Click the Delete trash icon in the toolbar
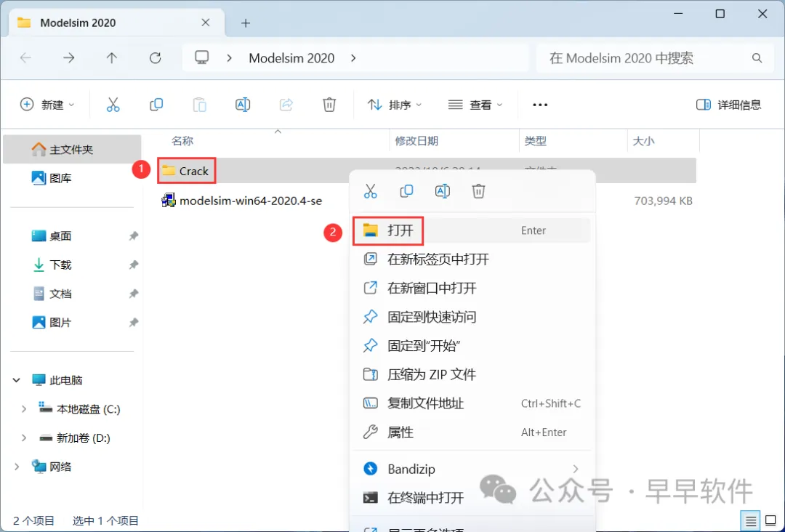785x532 pixels. (329, 105)
